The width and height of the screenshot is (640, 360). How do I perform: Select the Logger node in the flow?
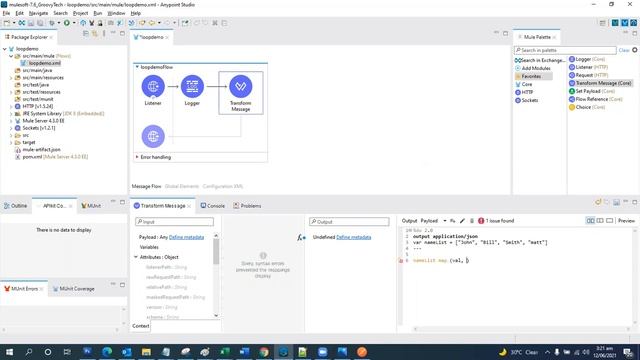(192, 87)
